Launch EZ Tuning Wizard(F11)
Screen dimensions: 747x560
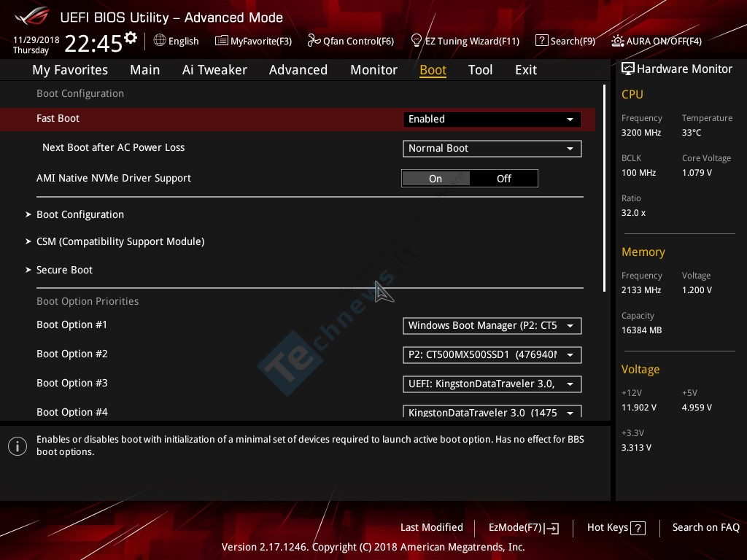(465, 41)
